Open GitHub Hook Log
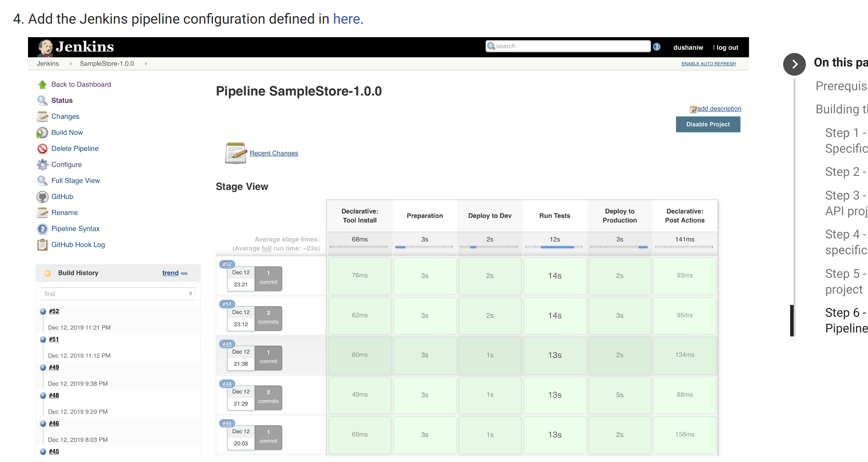868x462 pixels. coord(78,245)
